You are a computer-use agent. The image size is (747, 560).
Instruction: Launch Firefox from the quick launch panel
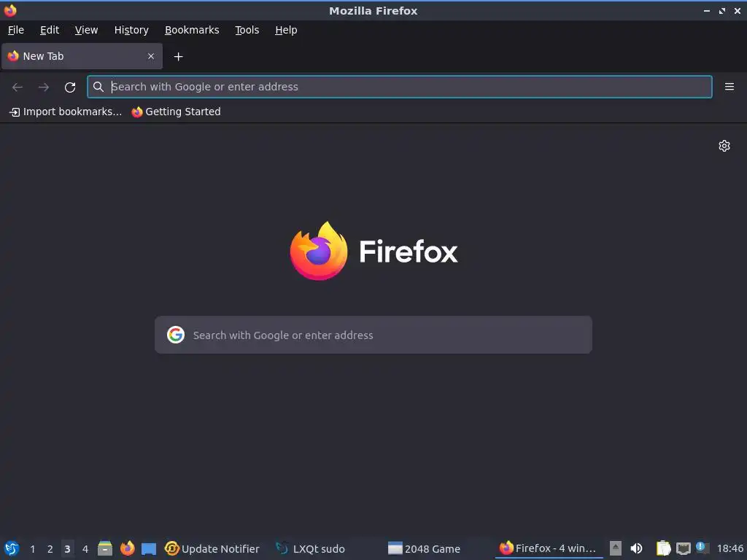click(127, 548)
